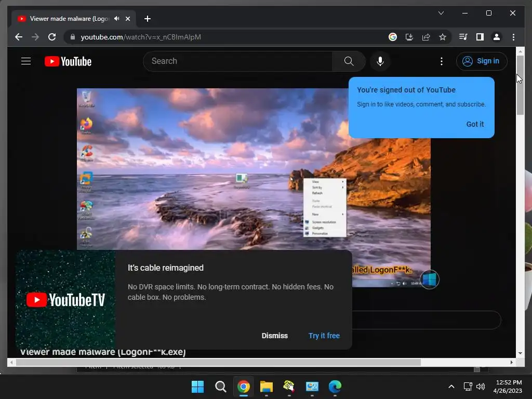Viewport: 532px width, 399px height.
Task: Mute the tab using the speaker icon
Action: (x=117, y=19)
